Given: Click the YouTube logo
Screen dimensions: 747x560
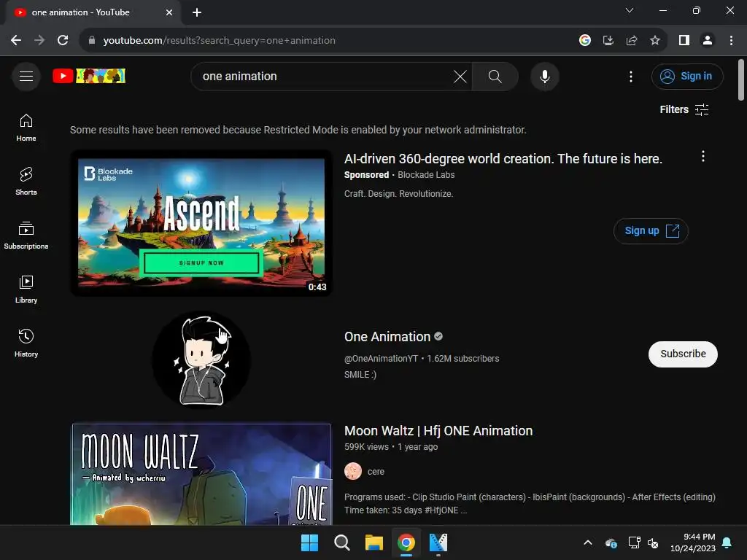Looking at the screenshot, I should pyautogui.click(x=89, y=76).
